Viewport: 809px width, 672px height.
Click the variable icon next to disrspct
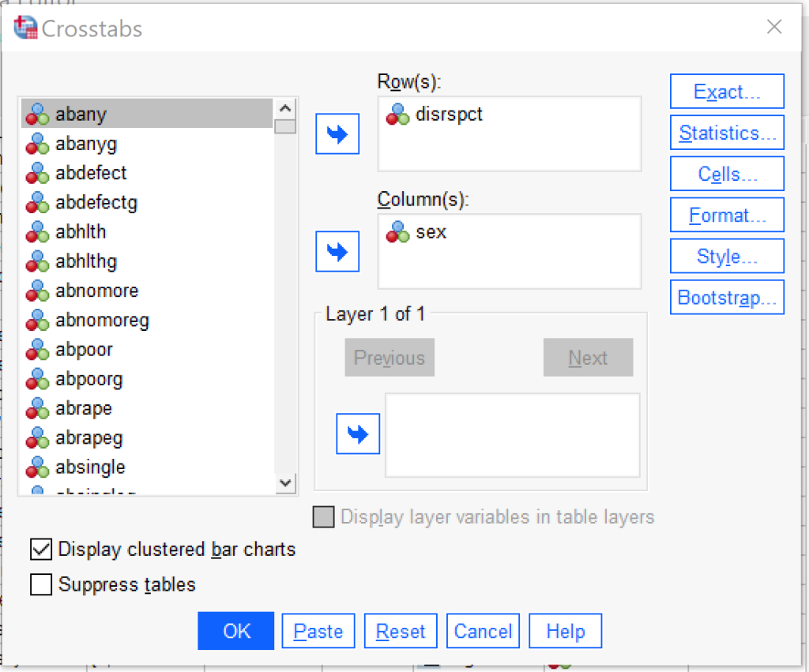click(x=398, y=114)
